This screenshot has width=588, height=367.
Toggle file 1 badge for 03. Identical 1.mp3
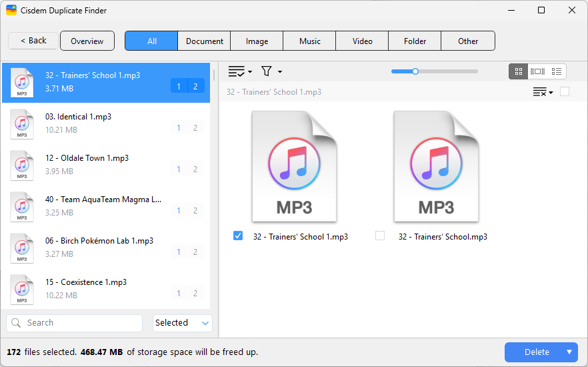[x=179, y=127]
